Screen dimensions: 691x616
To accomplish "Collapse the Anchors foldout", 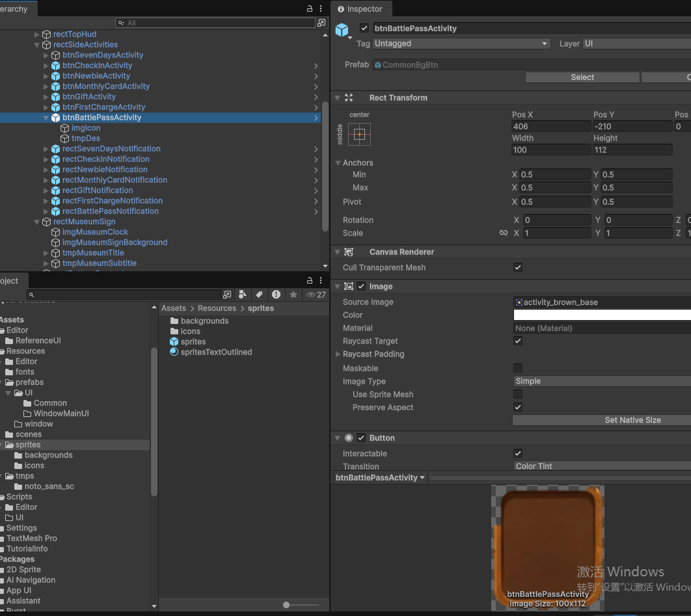I will point(338,163).
